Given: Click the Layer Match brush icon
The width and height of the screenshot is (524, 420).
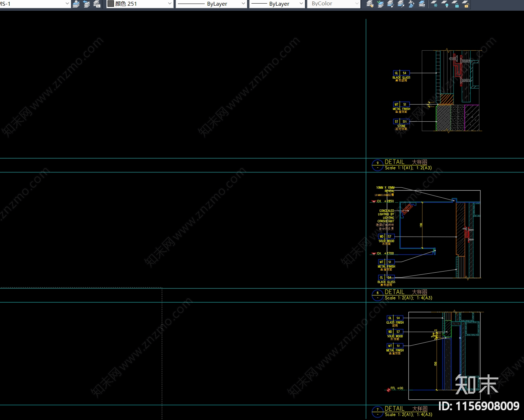Looking at the screenshot, I should [370, 4].
